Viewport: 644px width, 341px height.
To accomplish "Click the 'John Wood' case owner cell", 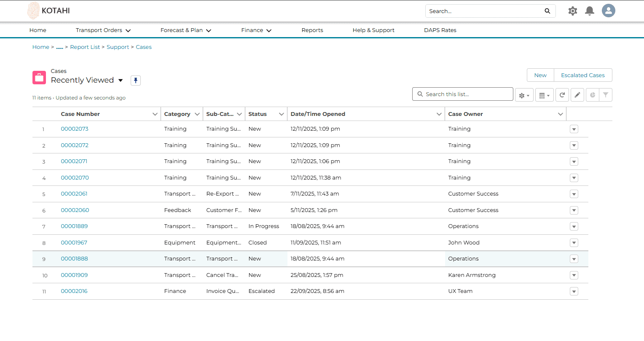I will click(464, 243).
